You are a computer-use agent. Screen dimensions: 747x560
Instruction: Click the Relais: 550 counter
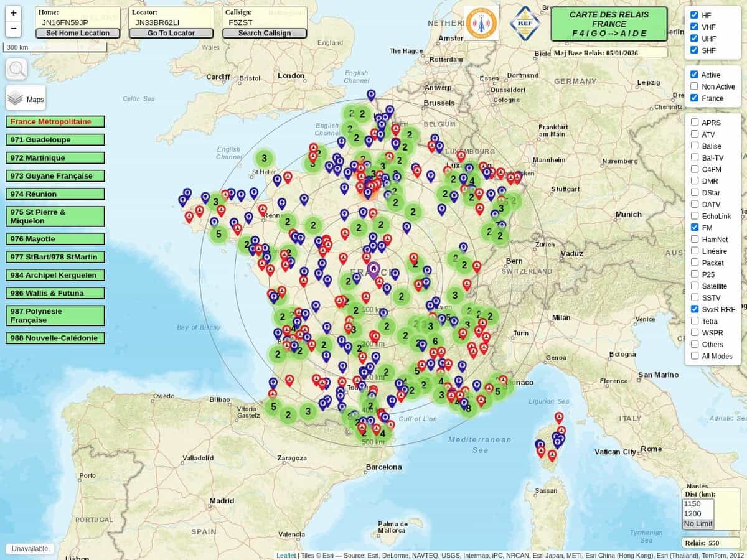click(711, 543)
